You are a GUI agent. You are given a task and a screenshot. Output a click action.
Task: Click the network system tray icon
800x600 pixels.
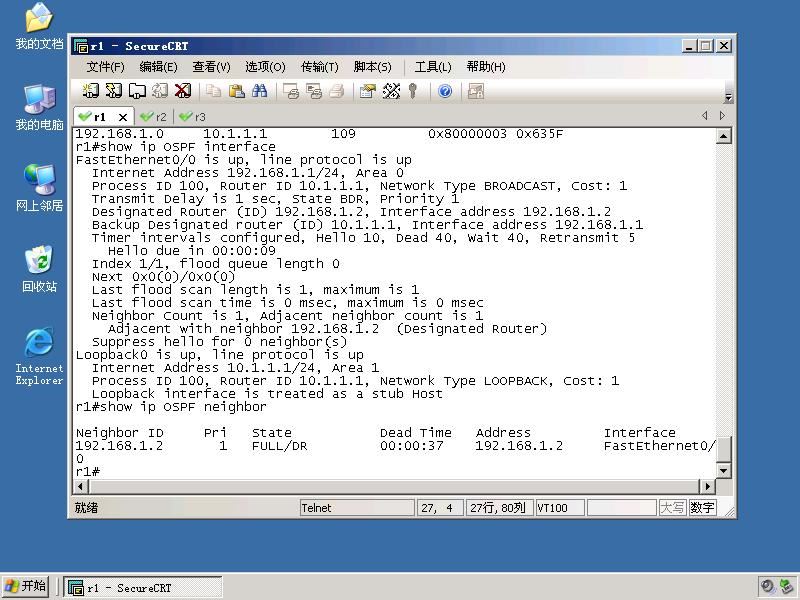(787, 587)
